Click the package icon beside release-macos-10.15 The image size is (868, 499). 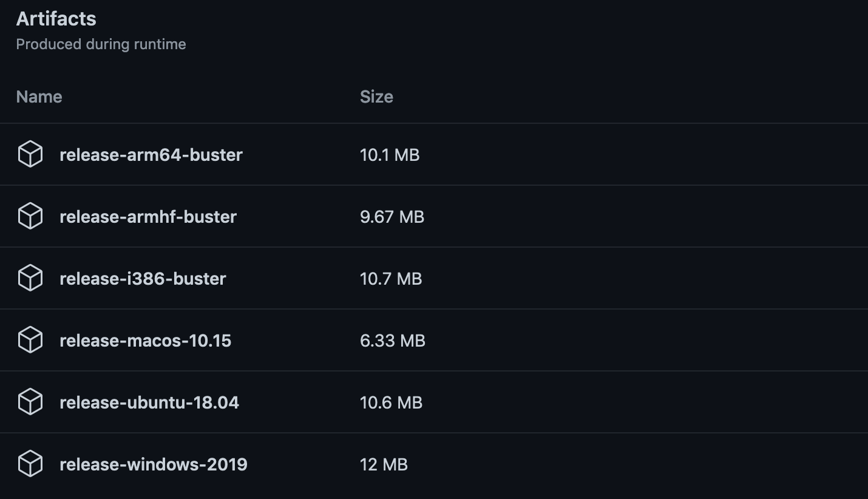[x=30, y=341]
